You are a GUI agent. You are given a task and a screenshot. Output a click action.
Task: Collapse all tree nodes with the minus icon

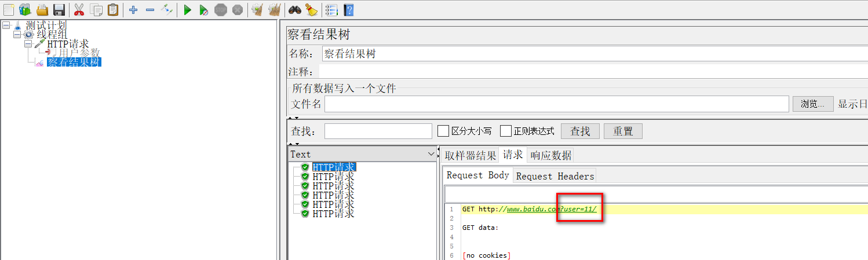pos(149,9)
